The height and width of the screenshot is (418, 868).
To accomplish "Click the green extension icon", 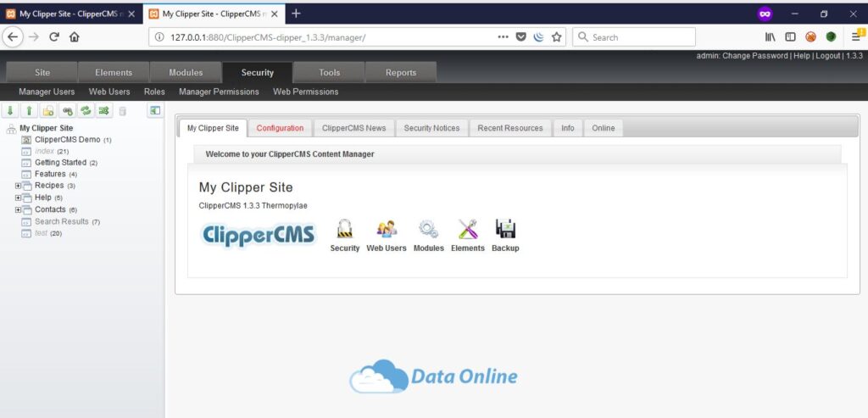I will click(831, 37).
